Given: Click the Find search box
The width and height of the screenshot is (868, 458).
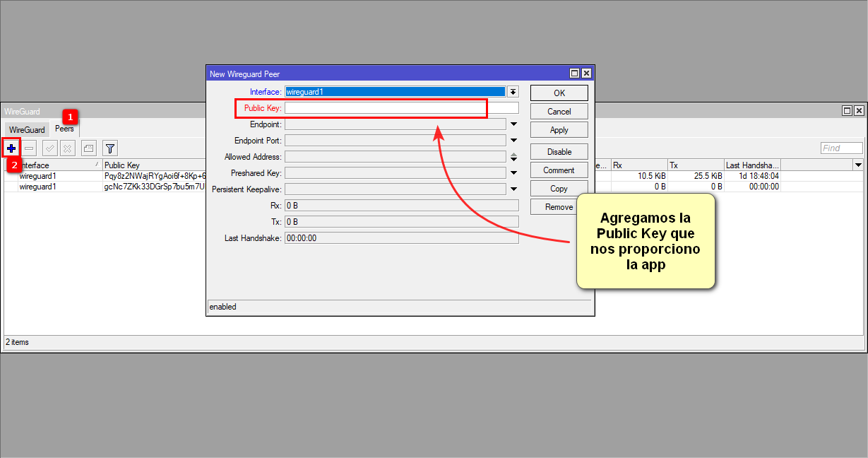Looking at the screenshot, I should click(841, 148).
